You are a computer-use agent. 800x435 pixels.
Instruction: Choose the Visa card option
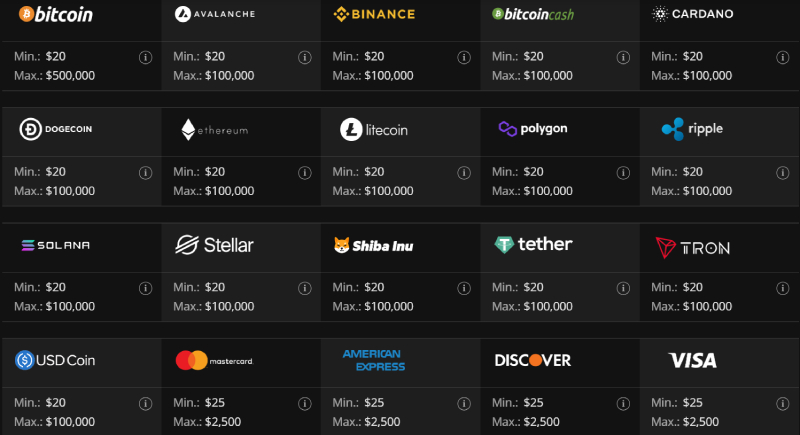point(693,361)
